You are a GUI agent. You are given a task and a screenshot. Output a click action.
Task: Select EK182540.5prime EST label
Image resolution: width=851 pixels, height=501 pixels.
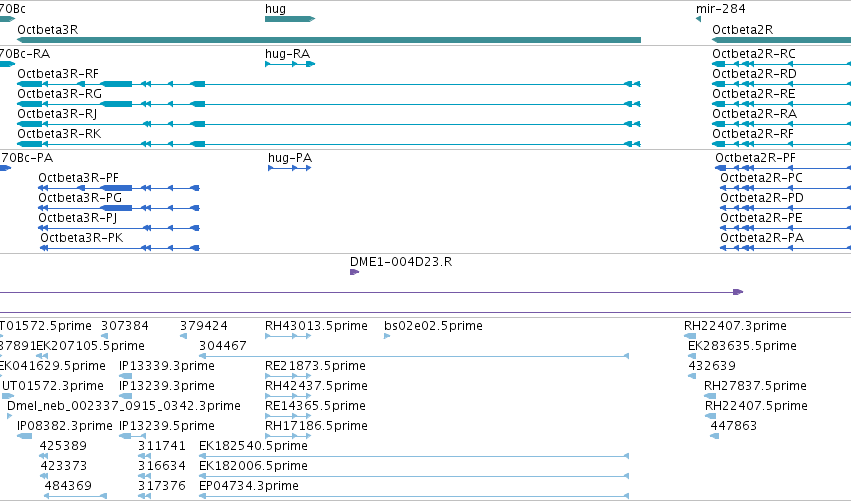253,446
